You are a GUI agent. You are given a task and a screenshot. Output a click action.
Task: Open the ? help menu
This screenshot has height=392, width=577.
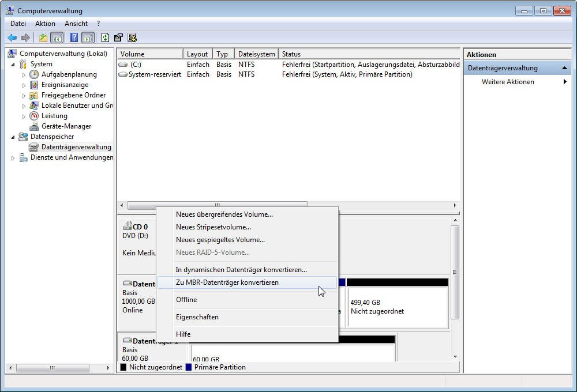pos(98,24)
